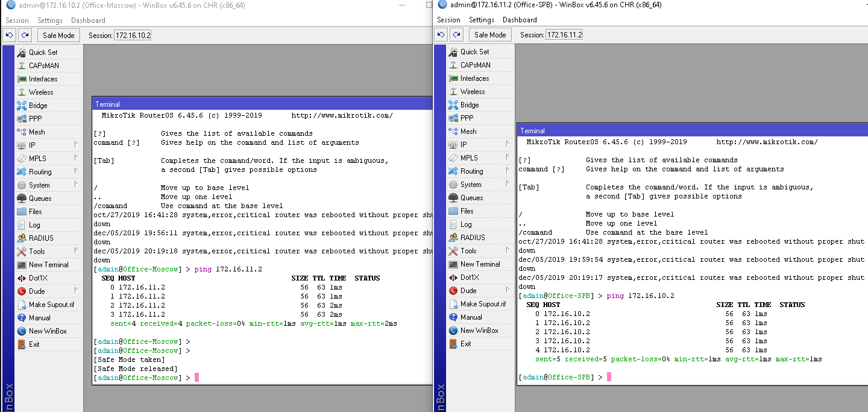
Task: Open Files in Office-Moscow sidebar
Action: coord(48,212)
